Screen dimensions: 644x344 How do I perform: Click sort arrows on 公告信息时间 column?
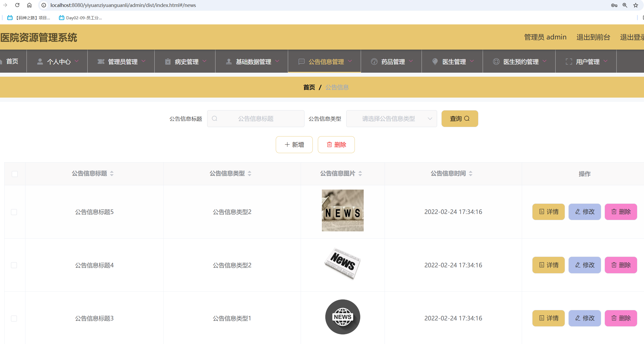tap(471, 173)
